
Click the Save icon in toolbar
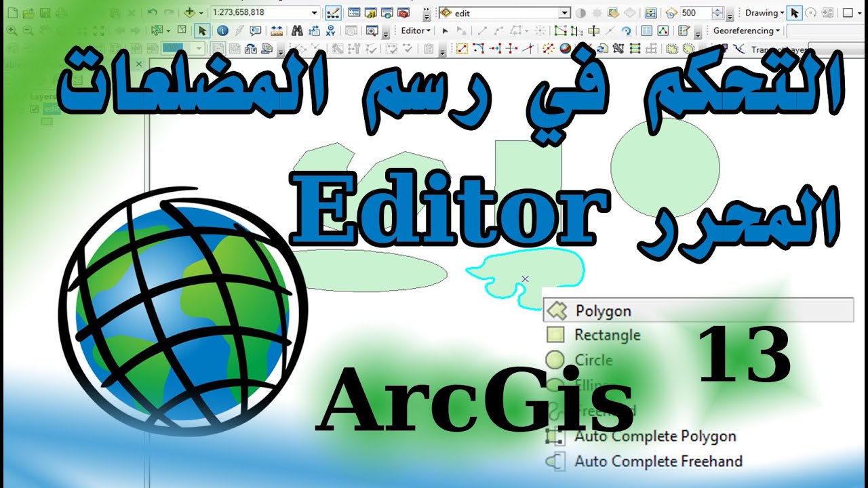pyautogui.click(x=45, y=13)
